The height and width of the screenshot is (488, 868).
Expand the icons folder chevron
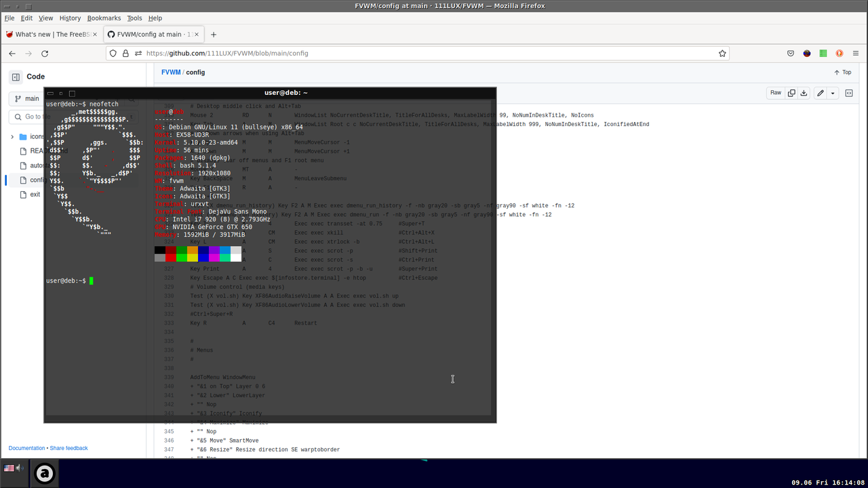tap(12, 137)
